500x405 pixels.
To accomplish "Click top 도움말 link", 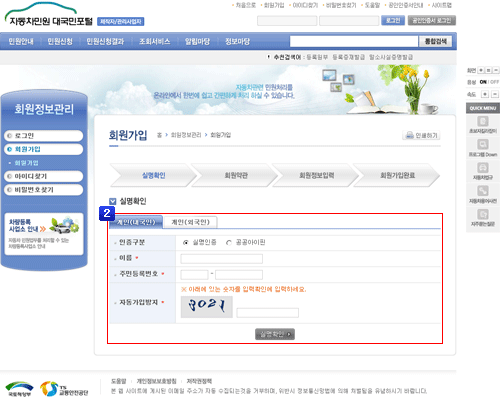I will tap(372, 5).
